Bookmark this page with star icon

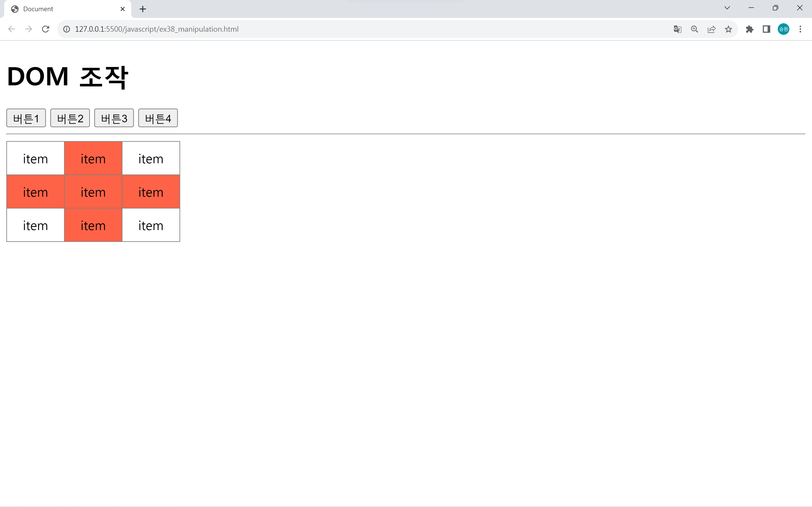tap(728, 29)
